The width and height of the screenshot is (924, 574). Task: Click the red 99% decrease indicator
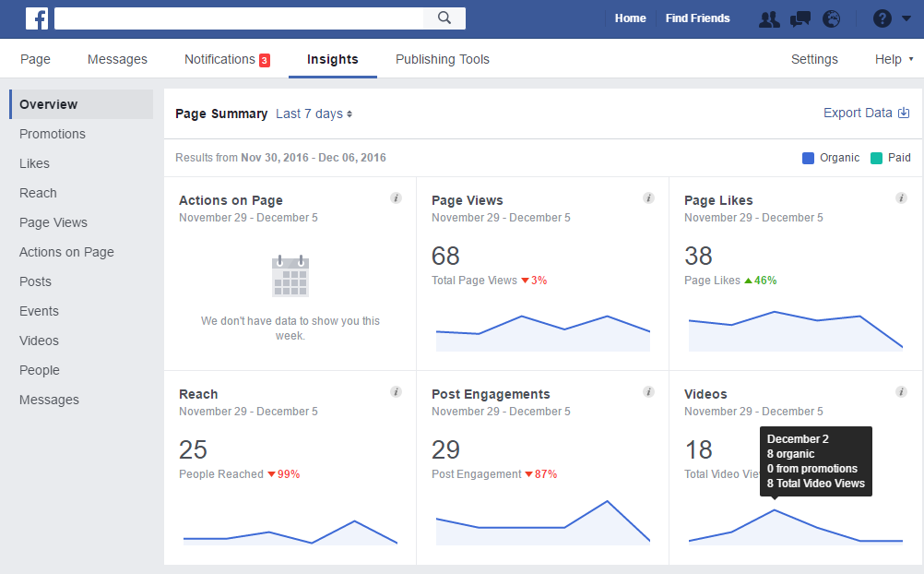coord(283,474)
